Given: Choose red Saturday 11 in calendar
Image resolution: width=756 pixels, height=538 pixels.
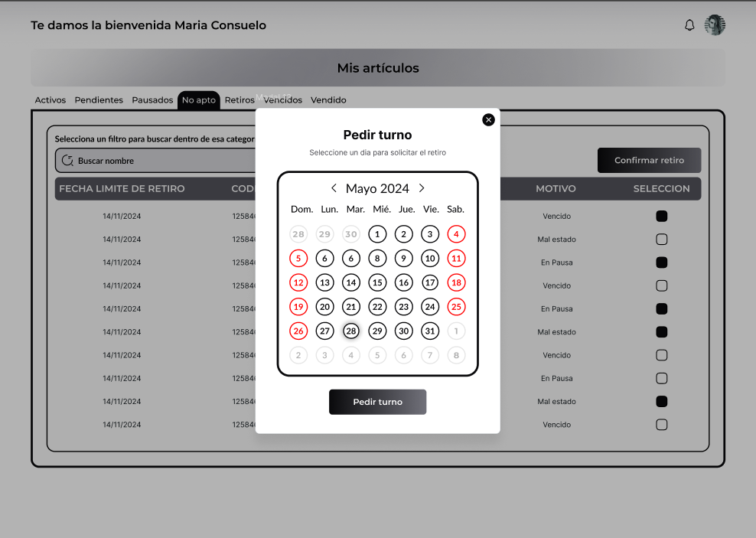Looking at the screenshot, I should pyautogui.click(x=456, y=259).
